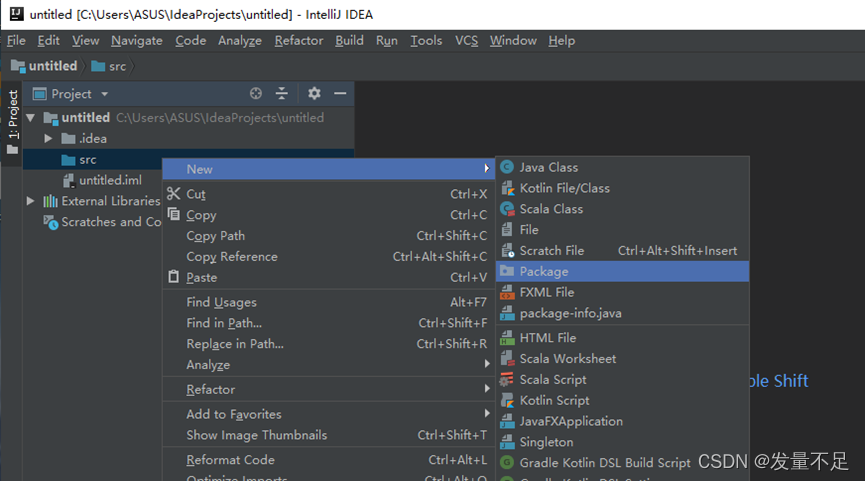This screenshot has width=865, height=481.
Task: Open the Tools menu
Action: tap(426, 41)
